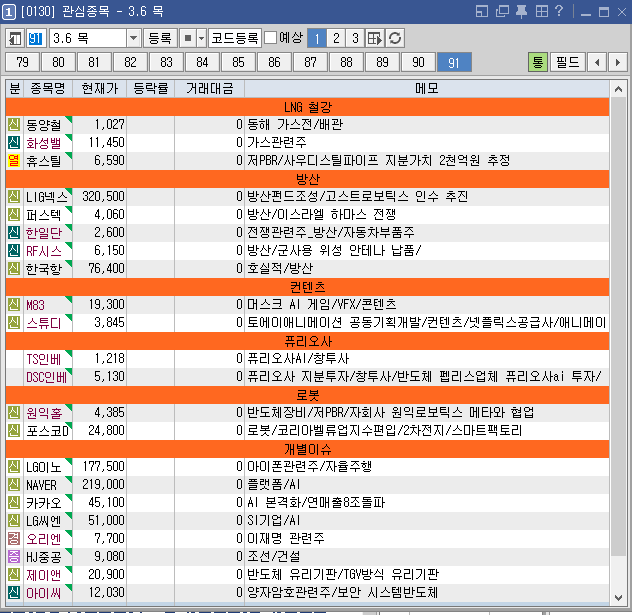Click the 신 badge on RF시스 row
632x615 pixels.
pyautogui.click(x=14, y=250)
